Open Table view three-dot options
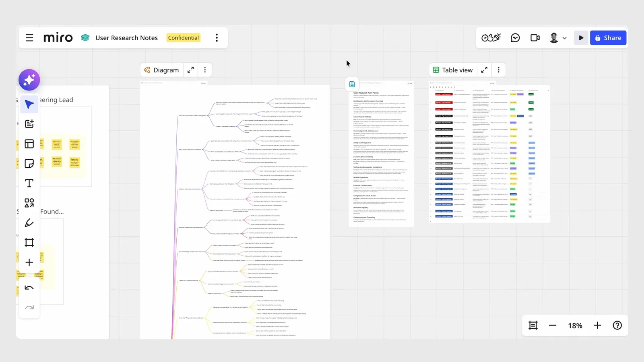Image resolution: width=644 pixels, height=362 pixels. [499, 70]
